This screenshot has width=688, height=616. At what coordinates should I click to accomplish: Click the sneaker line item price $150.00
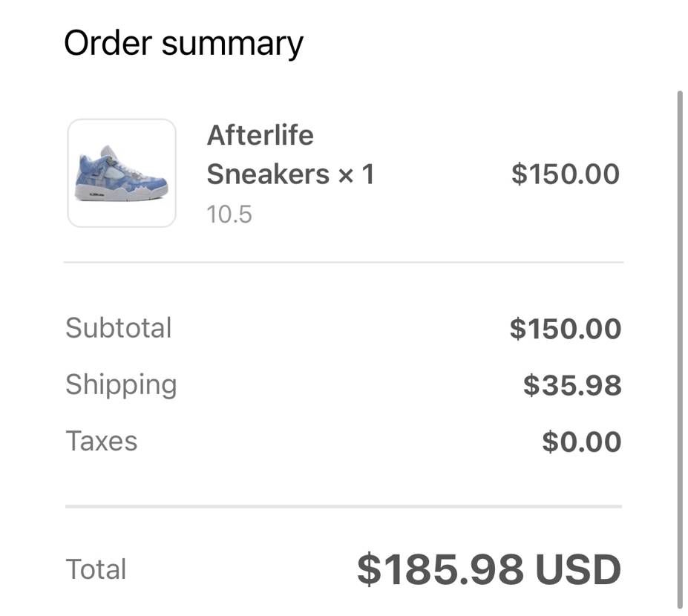coord(565,174)
